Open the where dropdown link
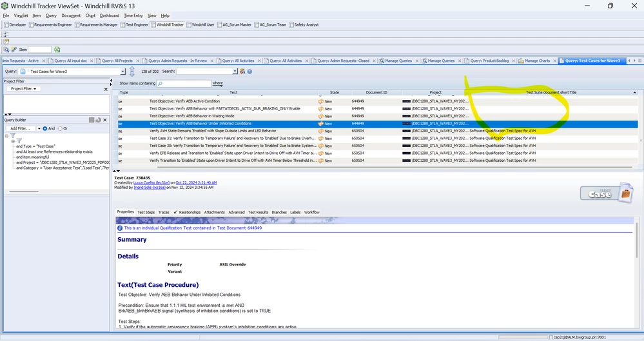The height and width of the screenshot is (341, 644). [218, 83]
